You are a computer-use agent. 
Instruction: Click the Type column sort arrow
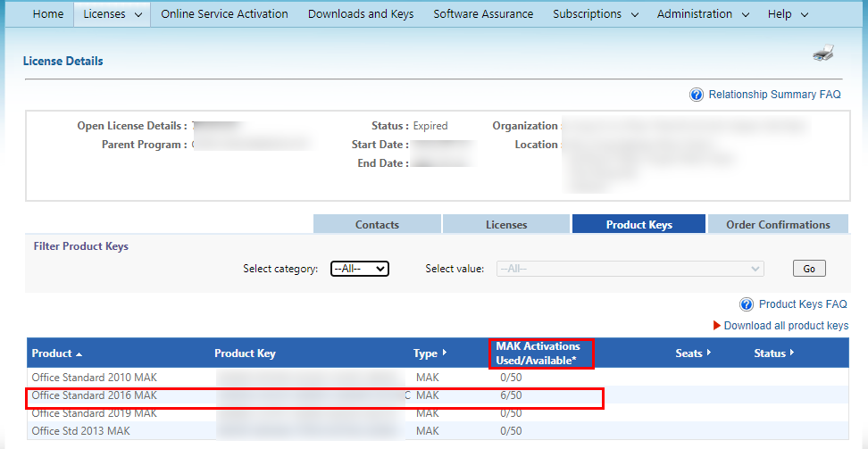pos(445,353)
